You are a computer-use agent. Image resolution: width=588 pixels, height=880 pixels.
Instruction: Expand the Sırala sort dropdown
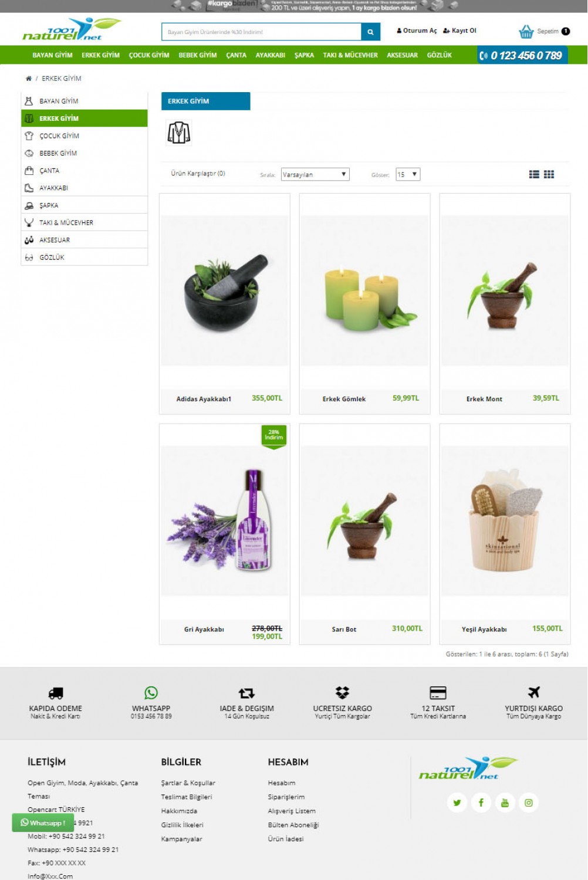315,174
